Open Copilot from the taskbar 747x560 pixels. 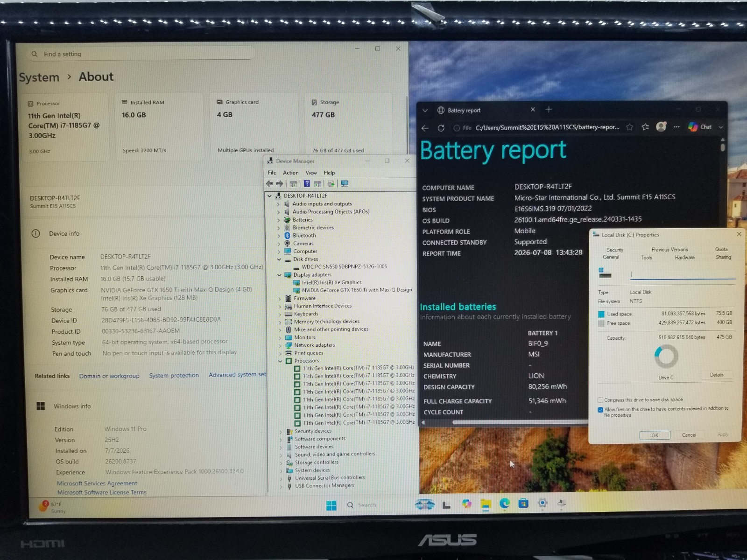click(x=467, y=504)
